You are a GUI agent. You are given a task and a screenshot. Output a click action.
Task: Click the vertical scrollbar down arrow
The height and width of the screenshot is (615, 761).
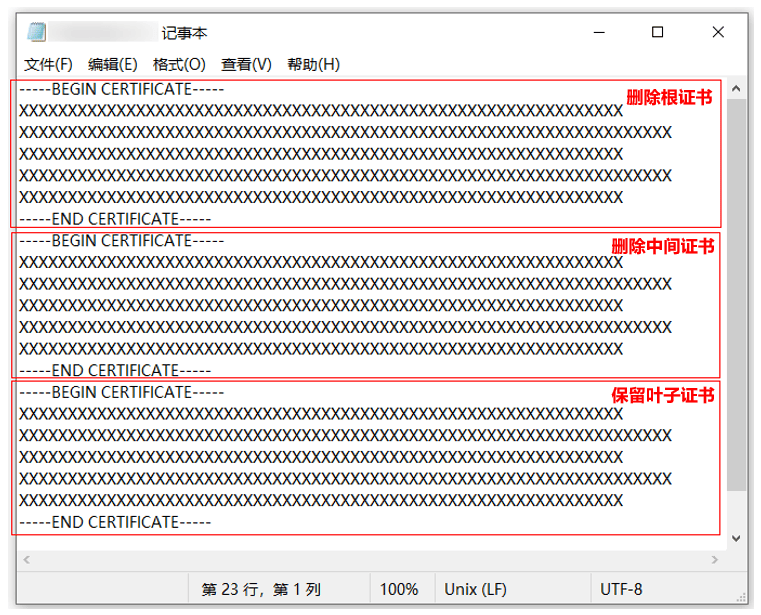pos(736,538)
